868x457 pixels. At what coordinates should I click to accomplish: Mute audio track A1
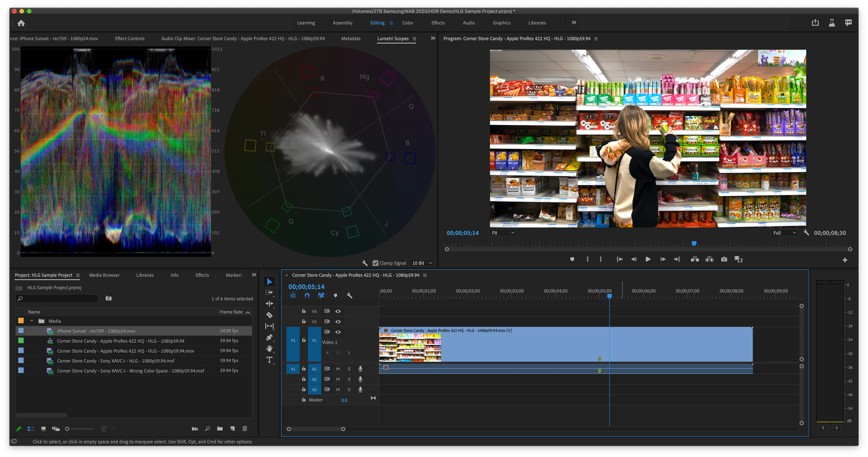[338, 369]
